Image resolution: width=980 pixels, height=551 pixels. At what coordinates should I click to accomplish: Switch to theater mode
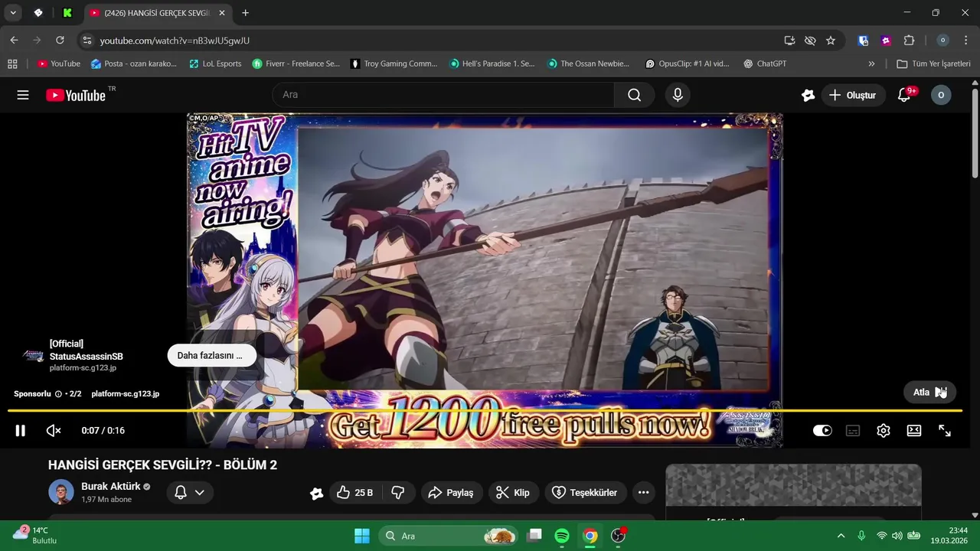click(x=914, y=431)
